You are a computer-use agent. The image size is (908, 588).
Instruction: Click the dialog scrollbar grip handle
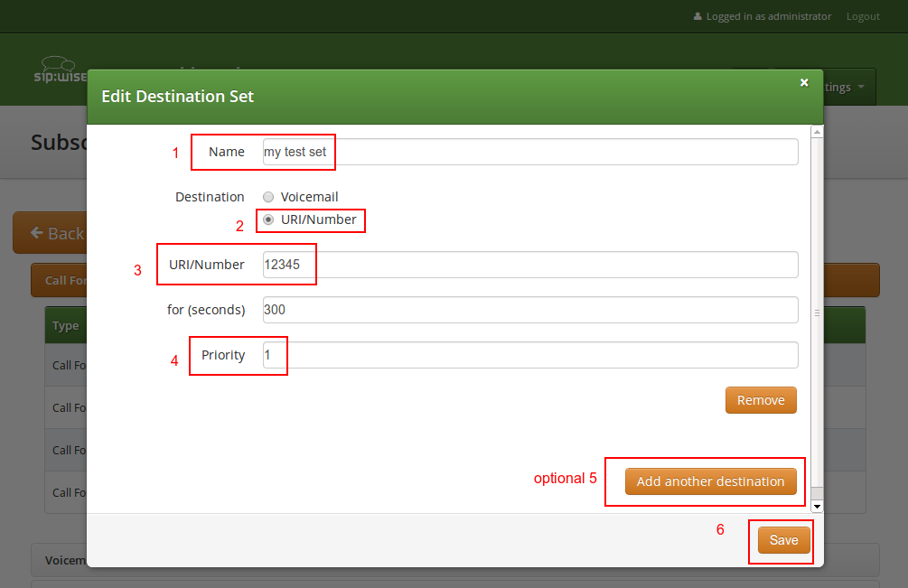(817, 313)
